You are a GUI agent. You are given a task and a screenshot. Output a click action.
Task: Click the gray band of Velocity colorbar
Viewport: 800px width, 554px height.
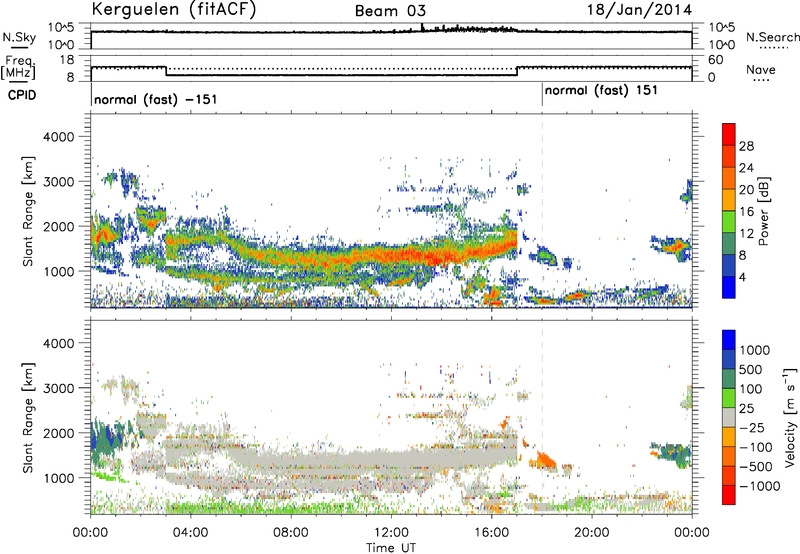tap(729, 417)
